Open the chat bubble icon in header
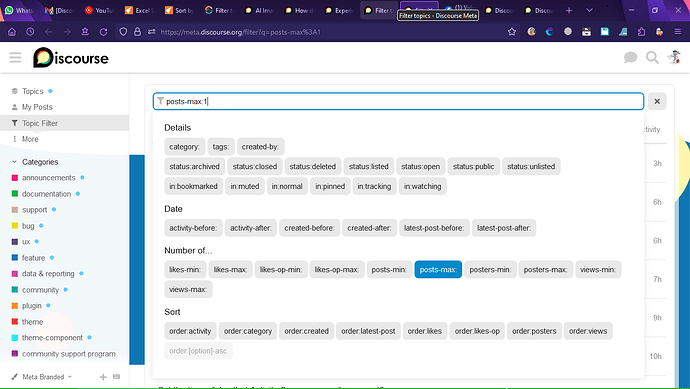This screenshot has width=690, height=389. pyautogui.click(x=630, y=58)
